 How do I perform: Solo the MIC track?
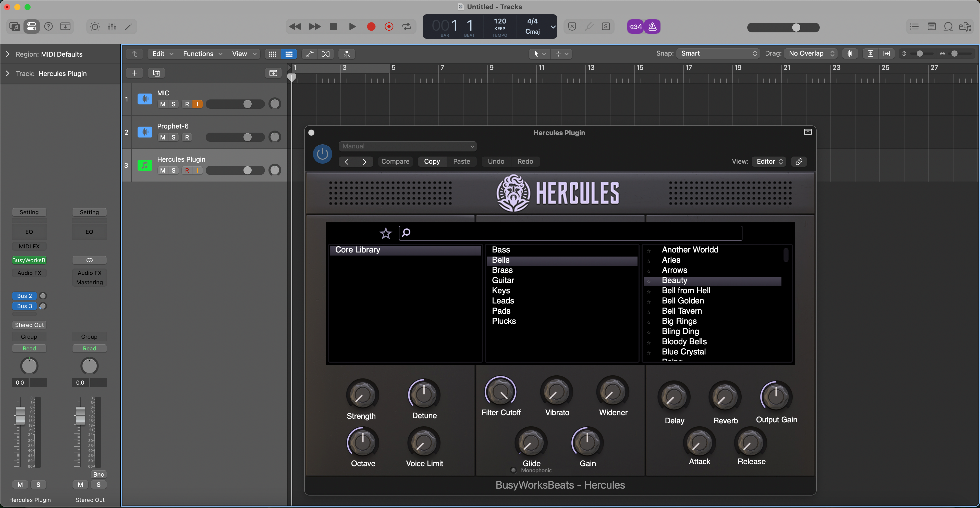174,104
